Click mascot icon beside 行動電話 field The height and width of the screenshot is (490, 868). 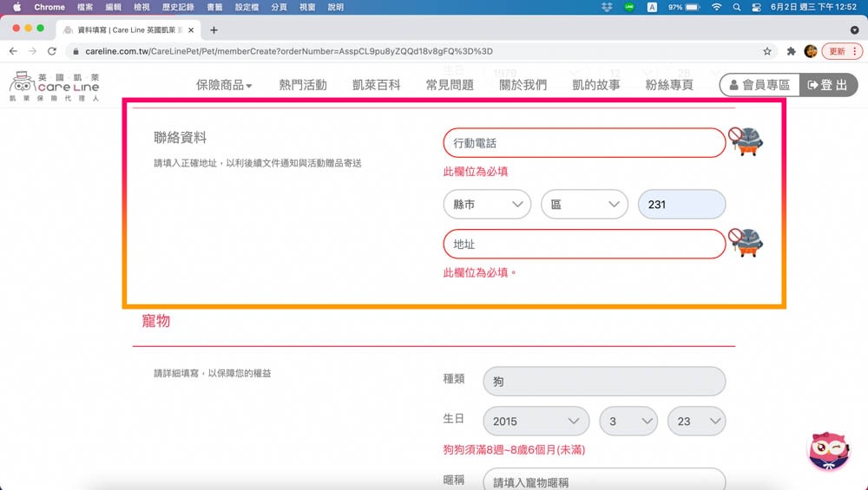pos(746,142)
